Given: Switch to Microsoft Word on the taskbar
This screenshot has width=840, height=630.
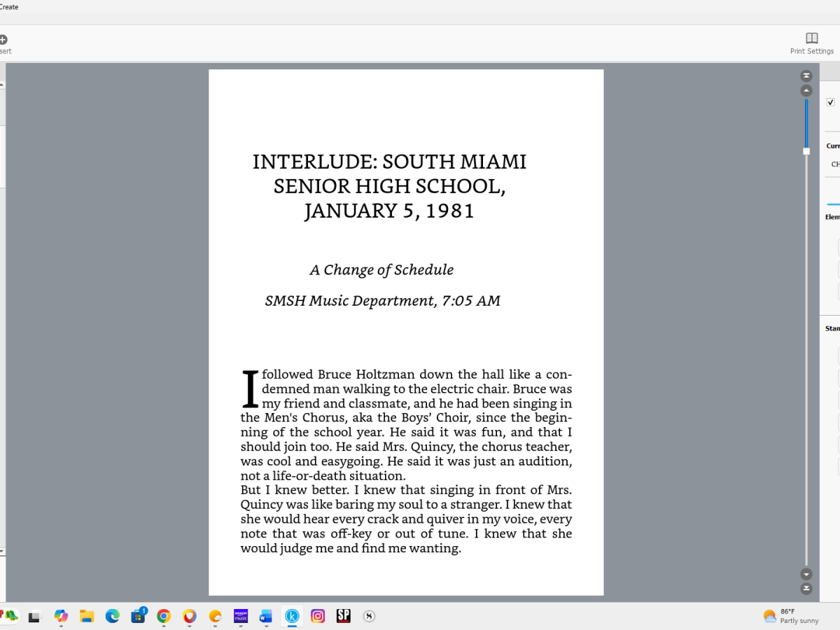Looking at the screenshot, I should [266, 616].
